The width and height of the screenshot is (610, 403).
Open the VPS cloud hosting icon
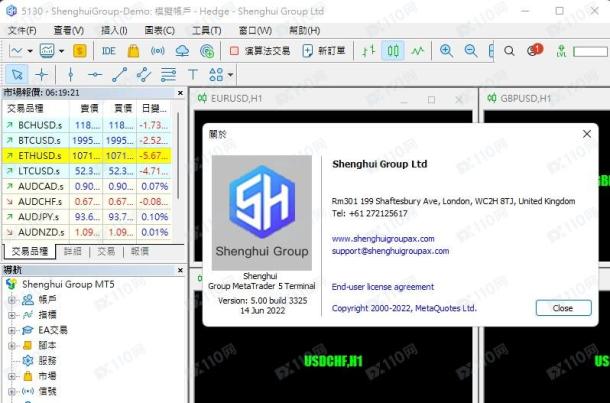tap(182, 51)
